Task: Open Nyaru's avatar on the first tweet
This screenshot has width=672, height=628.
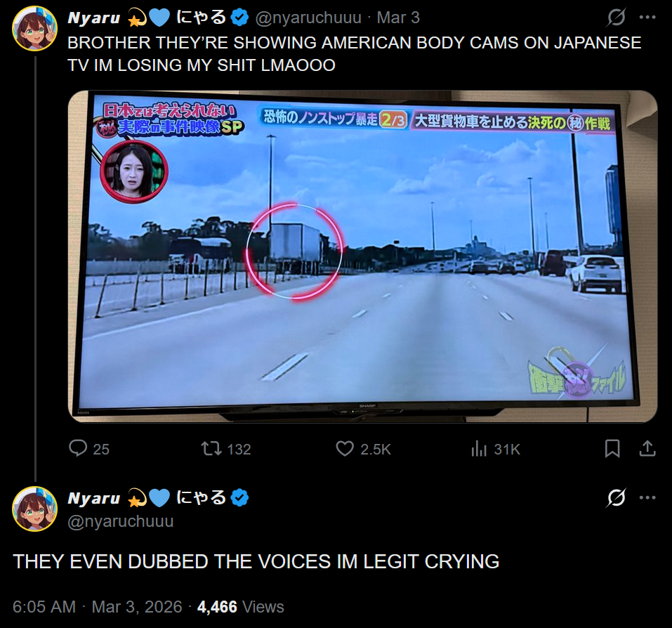Action: (x=34, y=29)
